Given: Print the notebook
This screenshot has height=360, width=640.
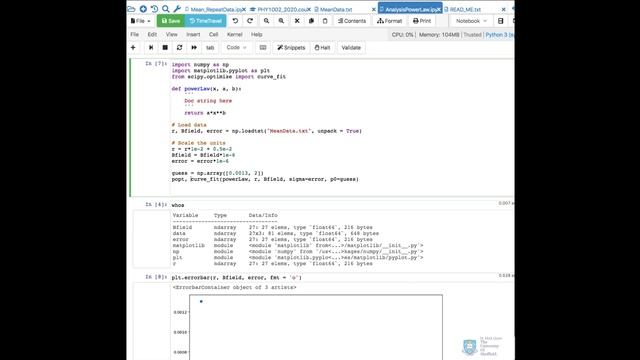Looking at the screenshot, I should 422,21.
